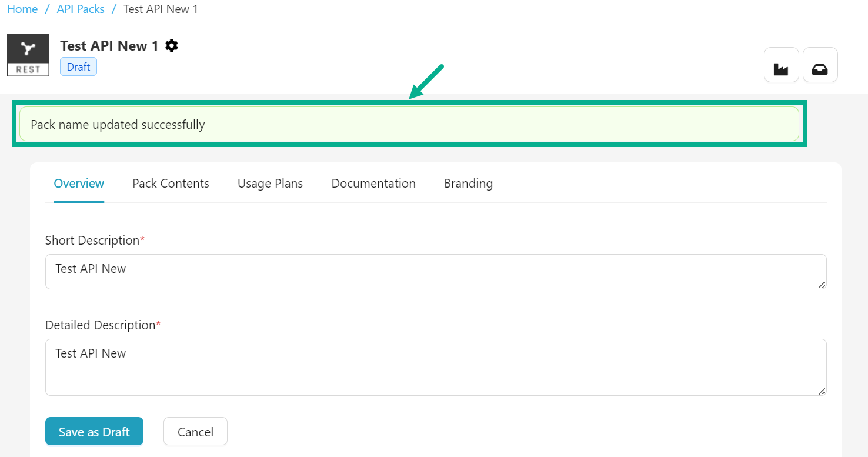The image size is (868, 457).
Task: Click the Detailed Description resize handle
Action: [822, 391]
